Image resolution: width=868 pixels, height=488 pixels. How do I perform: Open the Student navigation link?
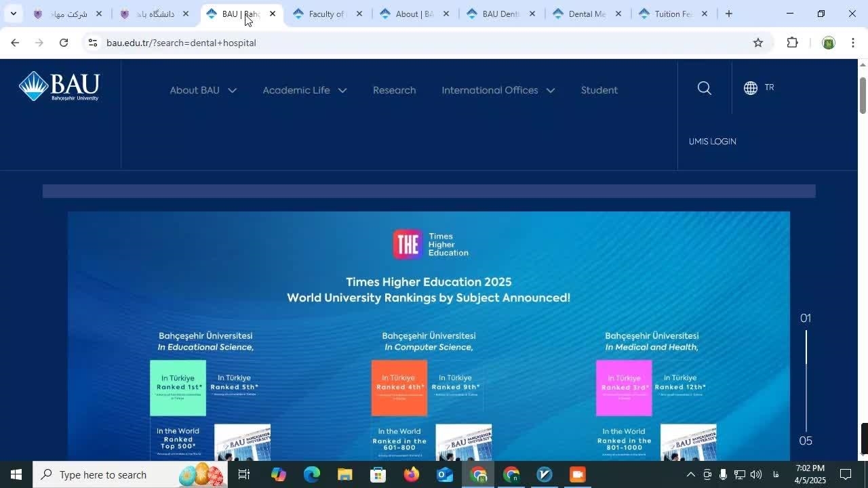(x=599, y=90)
